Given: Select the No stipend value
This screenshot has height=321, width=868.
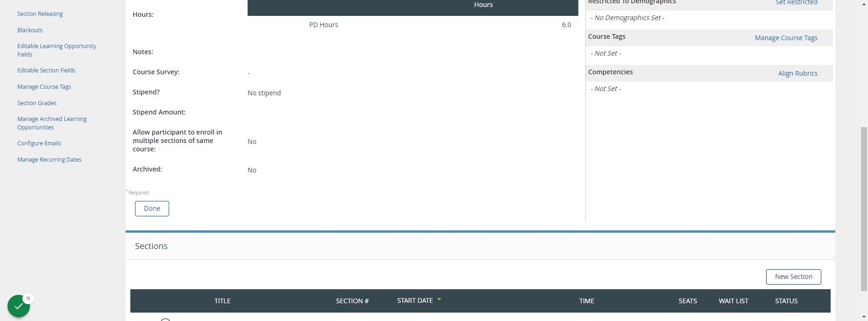Looking at the screenshot, I should 264,93.
